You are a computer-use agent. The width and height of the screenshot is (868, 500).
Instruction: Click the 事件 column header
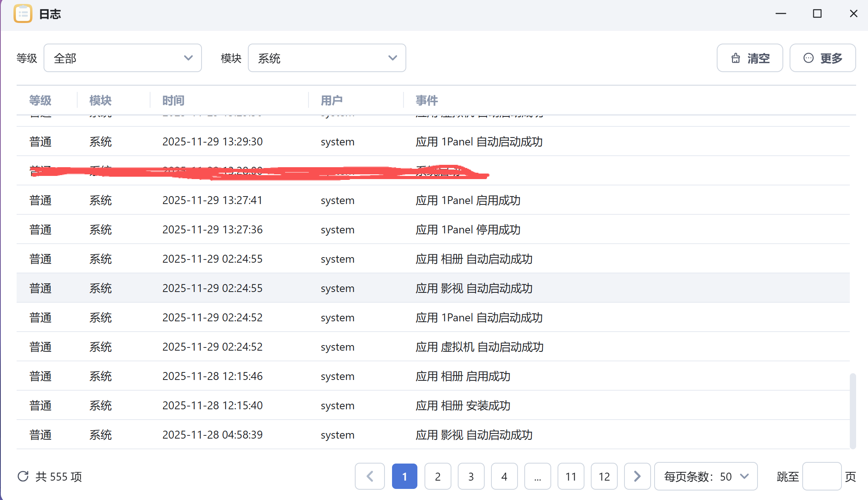click(426, 100)
